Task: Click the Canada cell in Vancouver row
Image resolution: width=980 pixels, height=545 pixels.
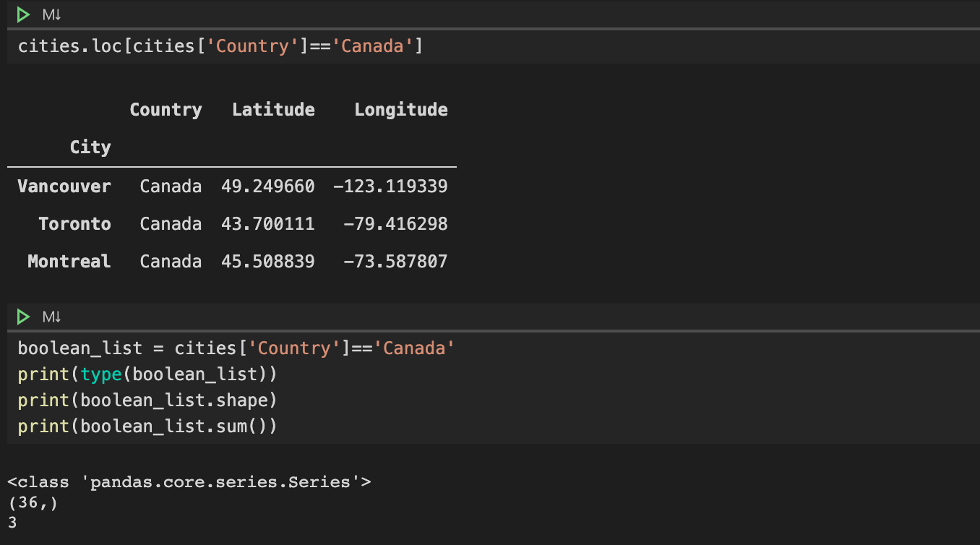Action: point(171,186)
